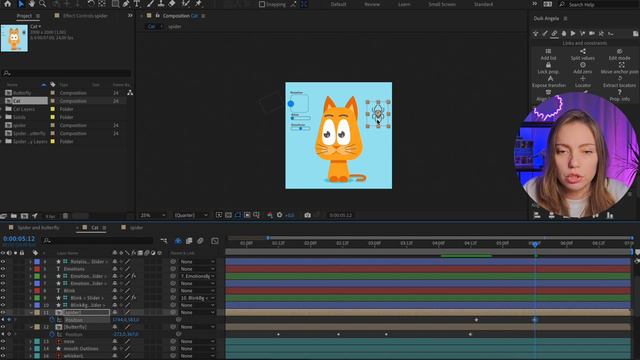Open parent dropdown for Emotions layer
640x360 pixels.
pos(197,269)
